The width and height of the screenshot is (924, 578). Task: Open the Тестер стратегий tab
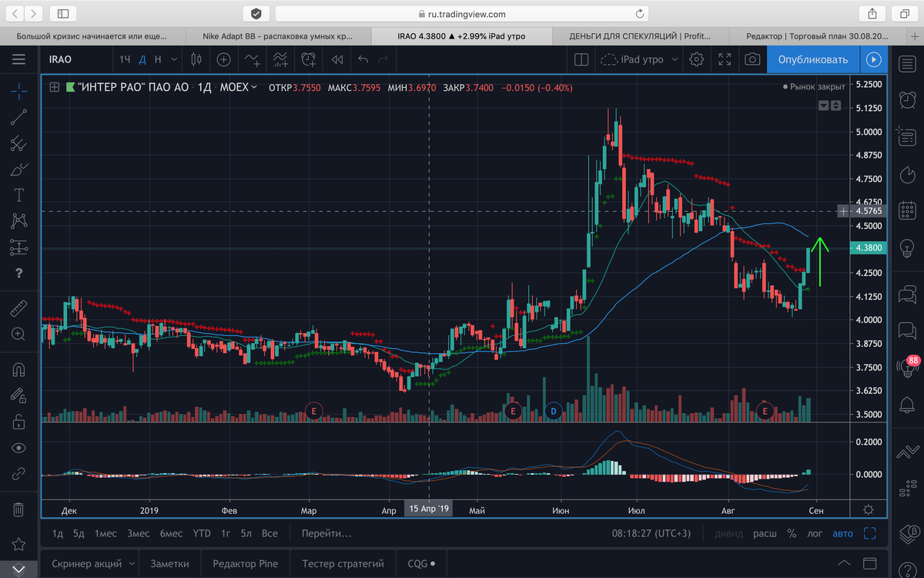[342, 563]
